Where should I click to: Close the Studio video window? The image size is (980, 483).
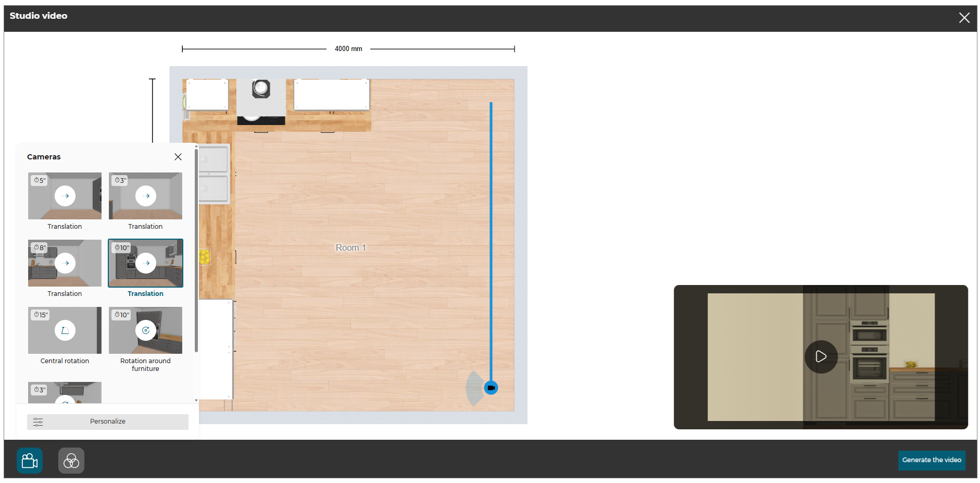(x=964, y=18)
